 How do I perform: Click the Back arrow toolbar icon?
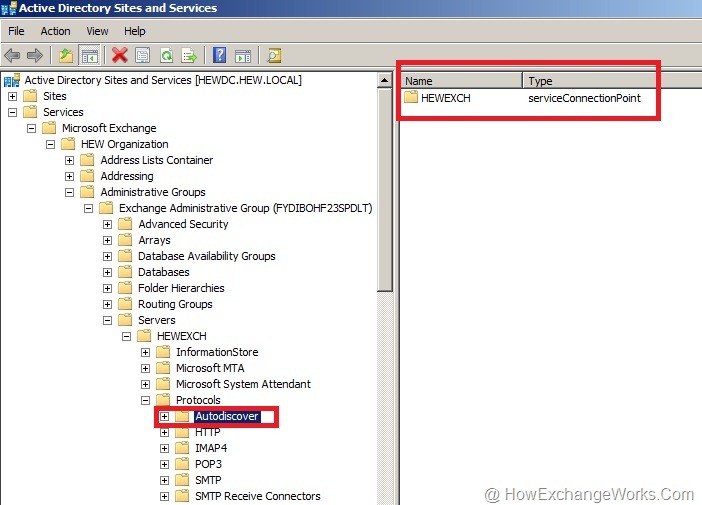[12, 56]
